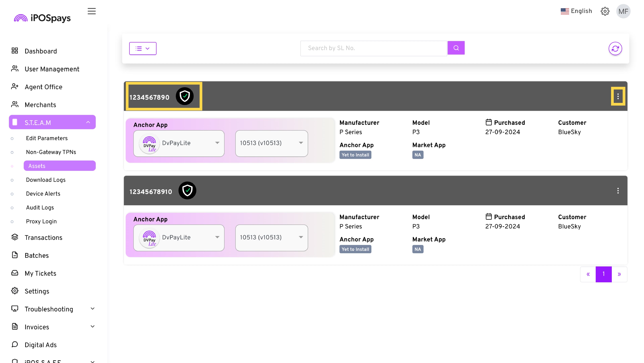Click the User Management people icon
The height and width of the screenshot is (363, 644).
point(15,69)
